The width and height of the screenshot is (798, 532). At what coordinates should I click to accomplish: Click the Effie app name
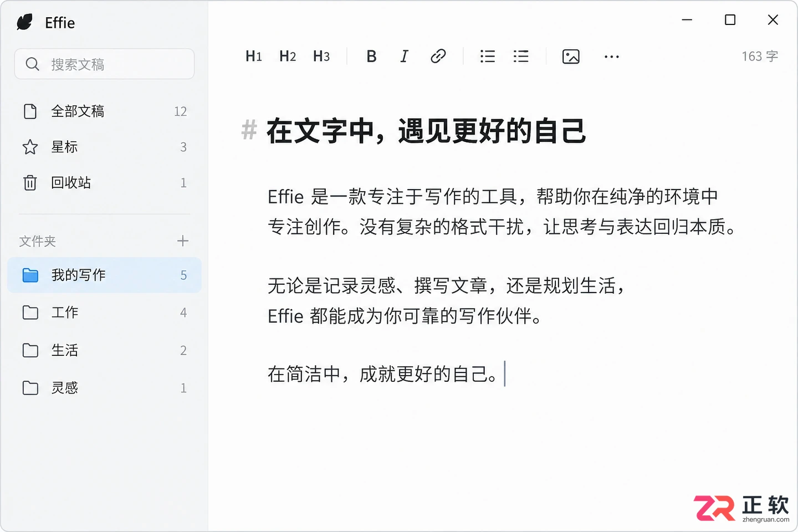coord(60,23)
